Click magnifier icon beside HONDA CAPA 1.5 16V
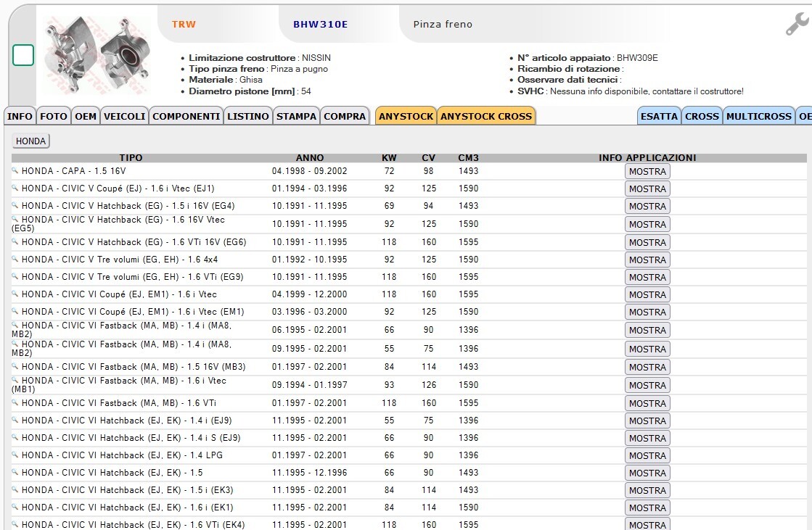 (x=15, y=170)
